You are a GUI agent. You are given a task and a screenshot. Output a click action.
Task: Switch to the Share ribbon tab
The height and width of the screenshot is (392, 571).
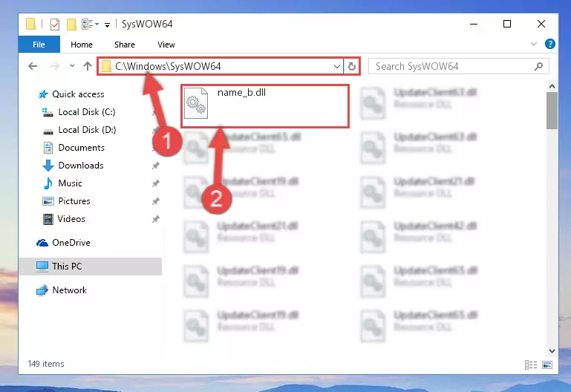tap(125, 45)
